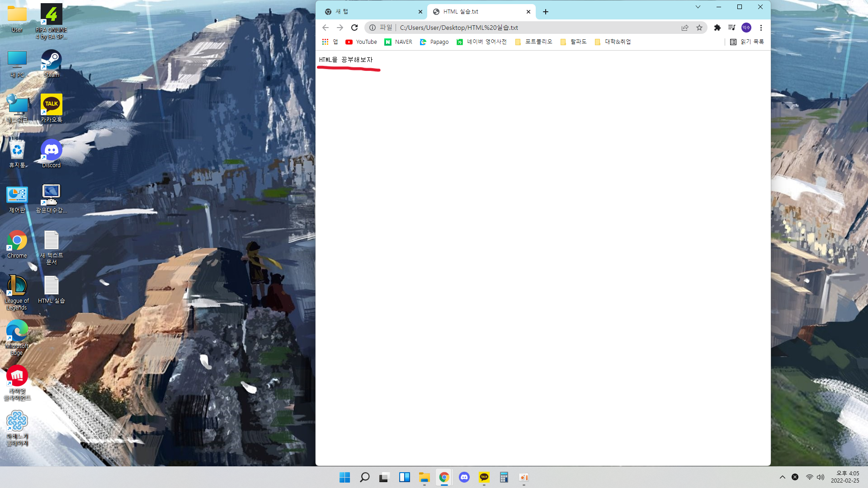The width and height of the screenshot is (868, 488).
Task: Select the 새 텍스트 문서 file icon
Action: point(52,248)
